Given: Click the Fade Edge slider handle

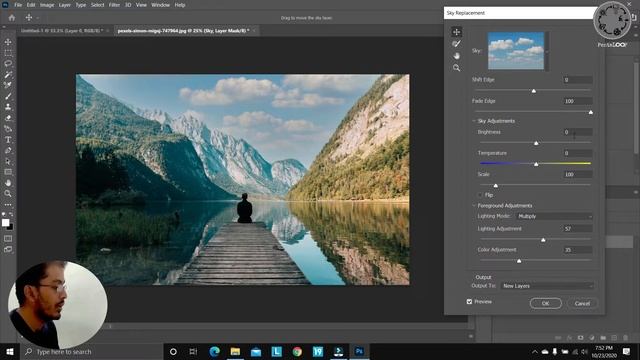Looking at the screenshot, I should pos(591,112).
